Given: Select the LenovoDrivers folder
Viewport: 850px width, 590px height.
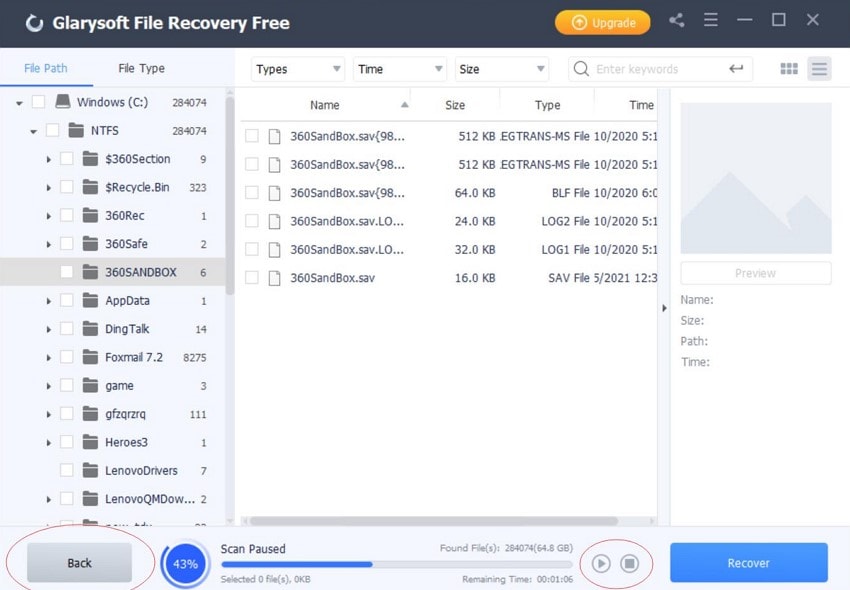Looking at the screenshot, I should point(141,471).
